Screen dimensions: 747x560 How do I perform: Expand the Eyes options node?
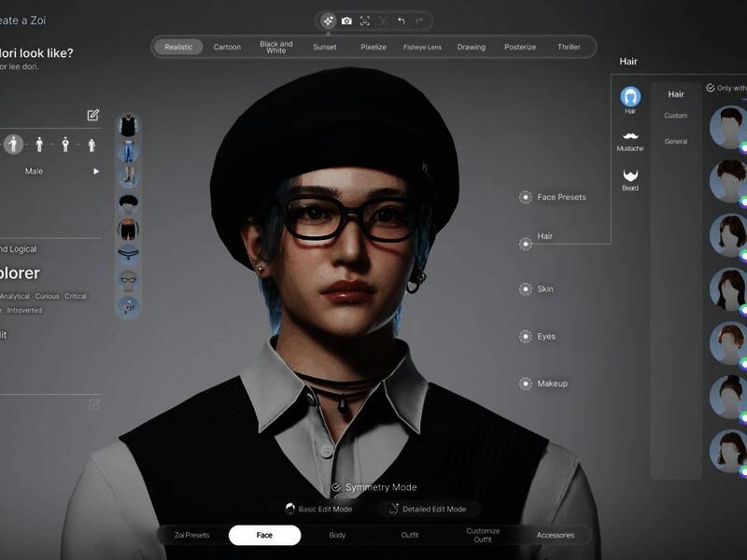[526, 336]
